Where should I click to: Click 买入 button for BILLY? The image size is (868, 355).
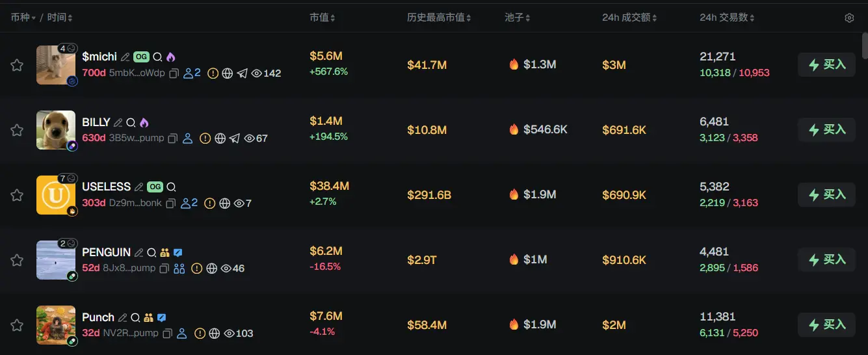pyautogui.click(x=826, y=130)
